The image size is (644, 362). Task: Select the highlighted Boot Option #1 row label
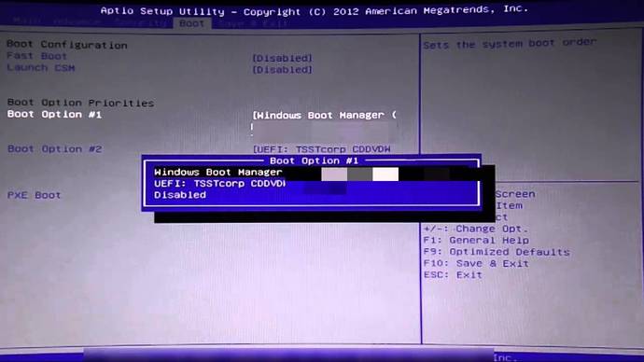tap(54, 114)
